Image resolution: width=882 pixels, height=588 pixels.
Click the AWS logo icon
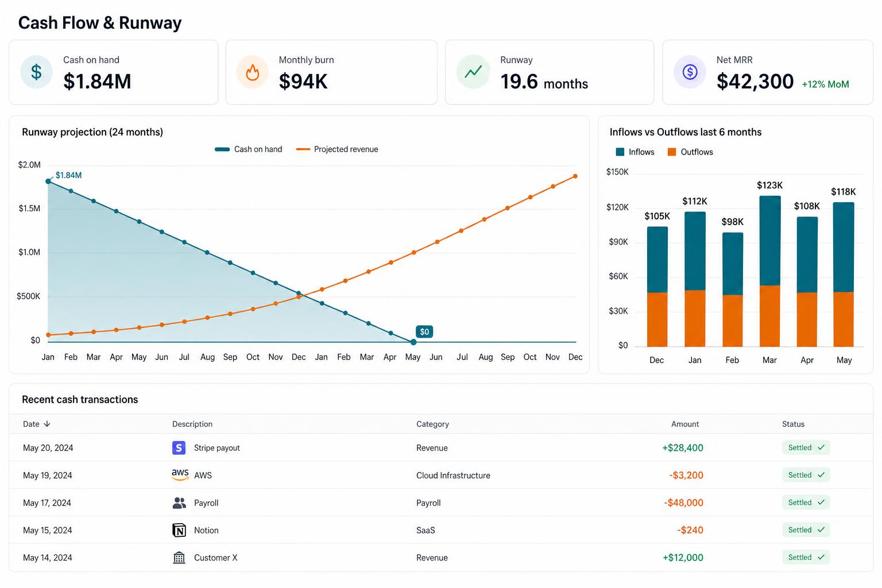click(x=180, y=475)
